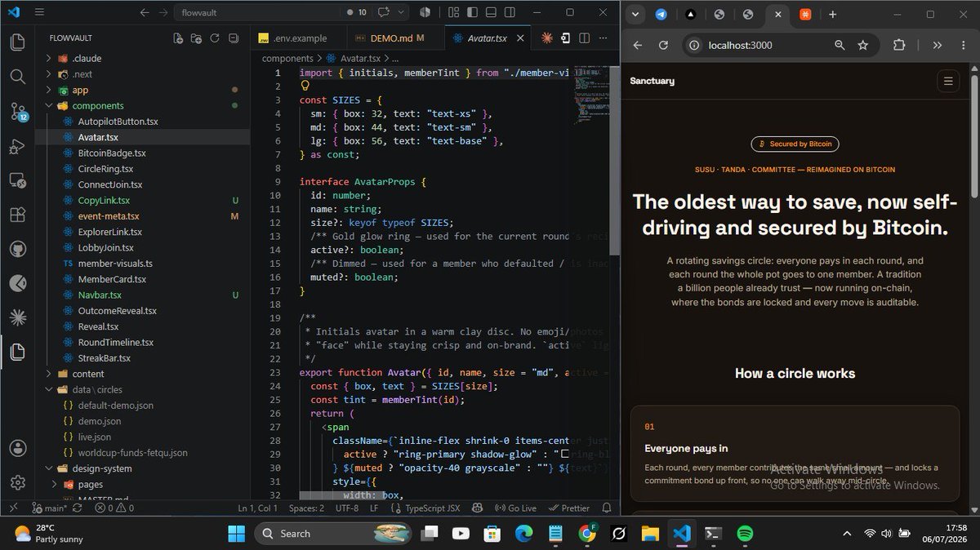Collapse all folders in explorer
The height and width of the screenshot is (550, 980).
click(x=234, y=38)
